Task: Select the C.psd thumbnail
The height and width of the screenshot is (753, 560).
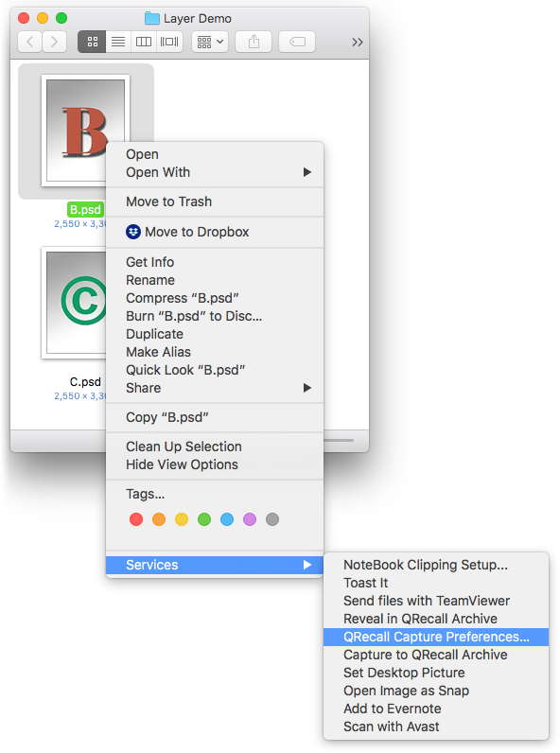Action: coord(75,303)
